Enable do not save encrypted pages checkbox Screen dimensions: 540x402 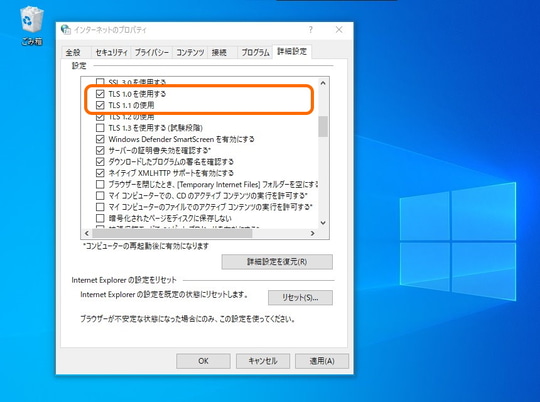(100, 218)
